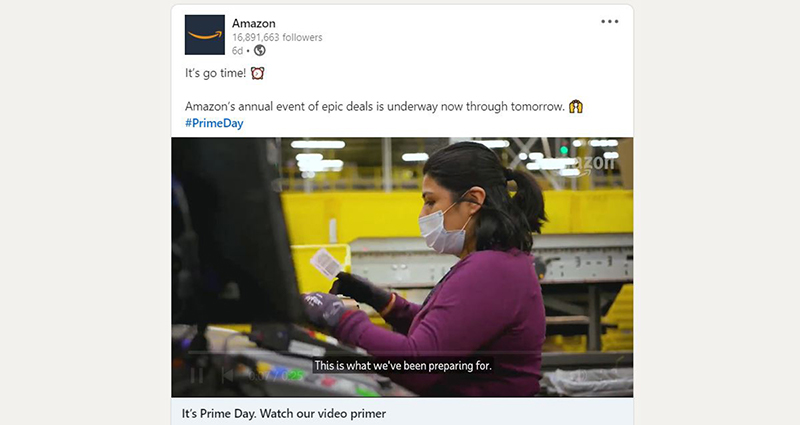Seek along the video progress bar
Image resolution: width=800 pixels, height=425 pixels.
[x=402, y=352]
